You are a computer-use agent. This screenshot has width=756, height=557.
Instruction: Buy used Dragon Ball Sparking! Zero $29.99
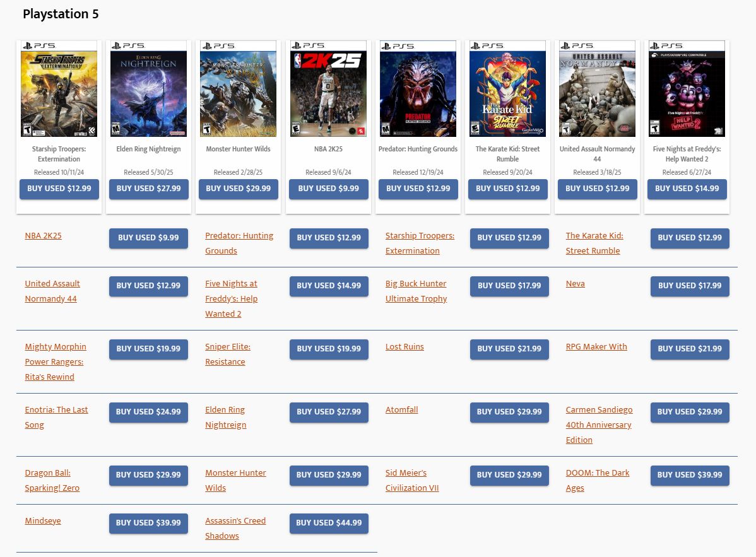click(x=148, y=475)
